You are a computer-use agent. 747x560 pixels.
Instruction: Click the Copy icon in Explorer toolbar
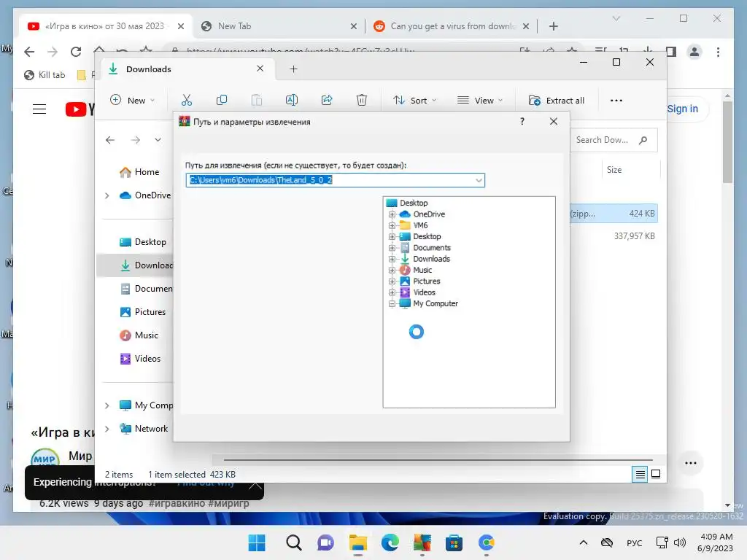pyautogui.click(x=222, y=100)
